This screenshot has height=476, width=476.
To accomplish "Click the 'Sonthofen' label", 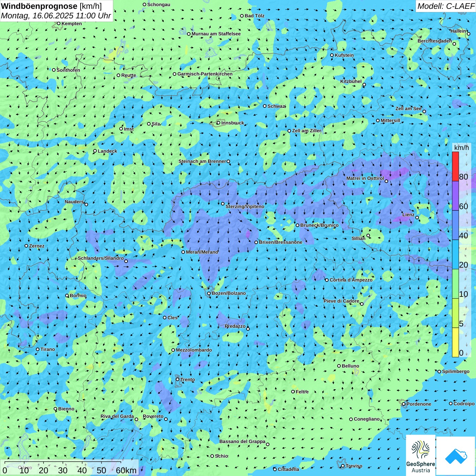I will point(68,70).
